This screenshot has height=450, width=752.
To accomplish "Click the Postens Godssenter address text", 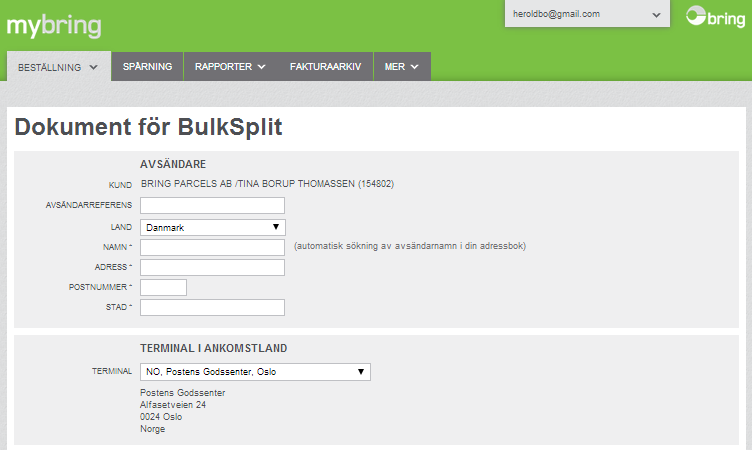I will (x=183, y=393).
